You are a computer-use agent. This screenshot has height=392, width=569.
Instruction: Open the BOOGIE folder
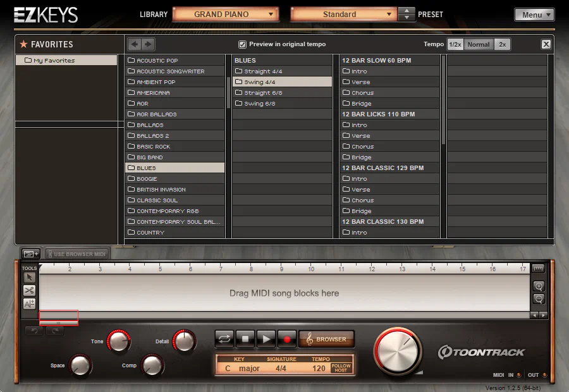coord(175,178)
